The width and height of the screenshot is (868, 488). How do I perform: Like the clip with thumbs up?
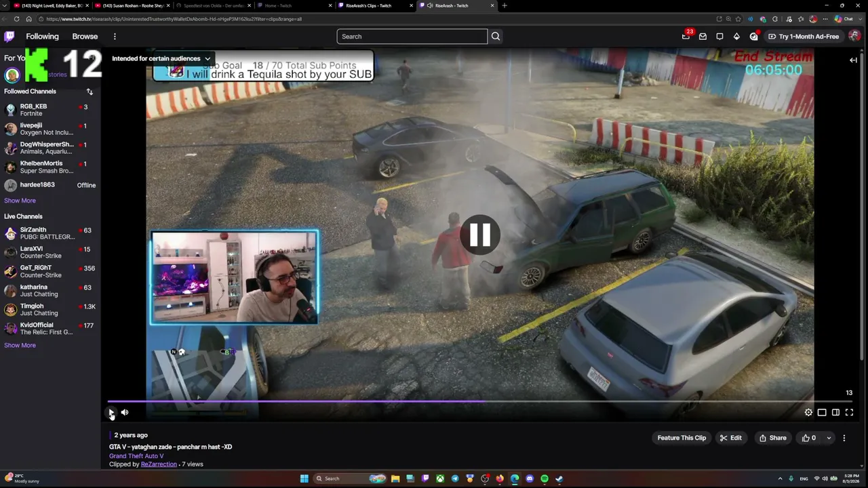[x=809, y=438]
